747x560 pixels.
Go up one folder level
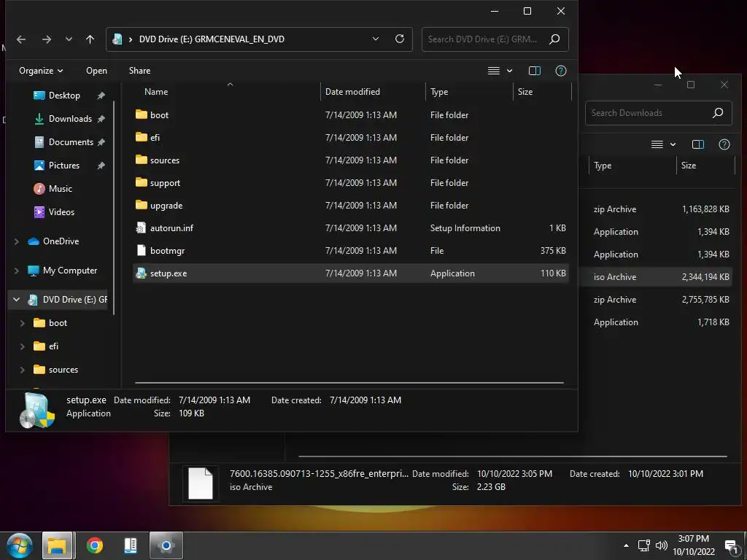[90, 39]
